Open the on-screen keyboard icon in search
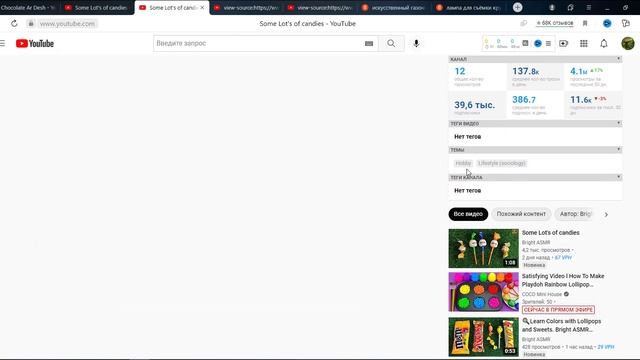The width and height of the screenshot is (640, 360). 369,43
